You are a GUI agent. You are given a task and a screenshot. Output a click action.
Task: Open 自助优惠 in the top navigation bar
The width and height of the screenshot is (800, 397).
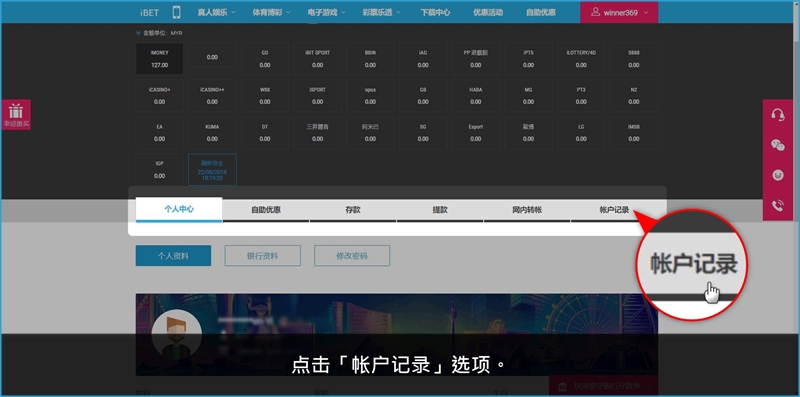[541, 13]
